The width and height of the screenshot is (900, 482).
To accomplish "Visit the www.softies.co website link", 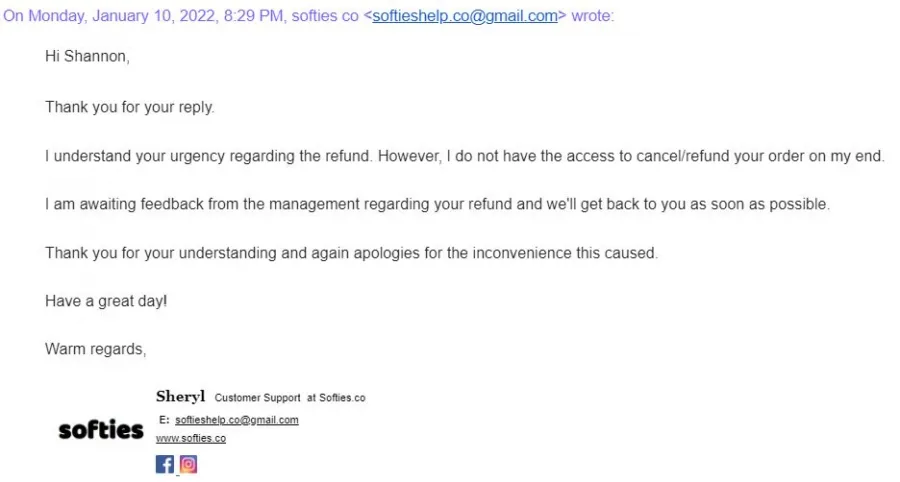I will [x=191, y=438].
